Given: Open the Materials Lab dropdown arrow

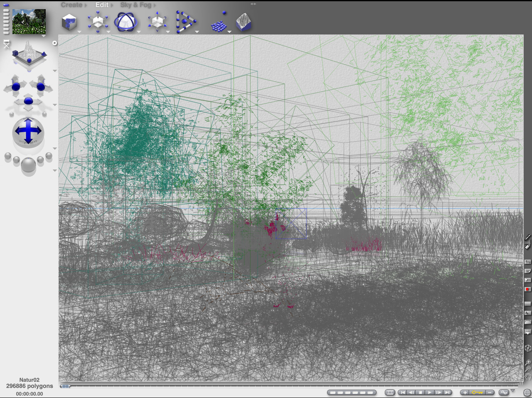Looking at the screenshot, I should click(79, 32).
